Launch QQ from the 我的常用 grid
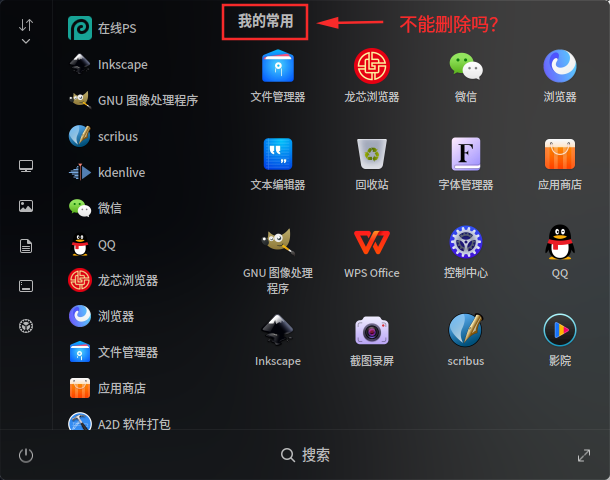 [x=560, y=252]
